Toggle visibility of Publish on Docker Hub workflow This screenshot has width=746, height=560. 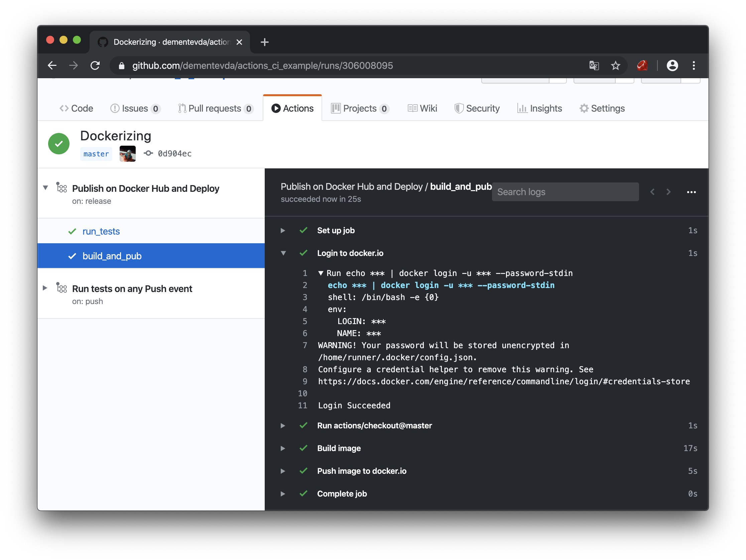46,188
